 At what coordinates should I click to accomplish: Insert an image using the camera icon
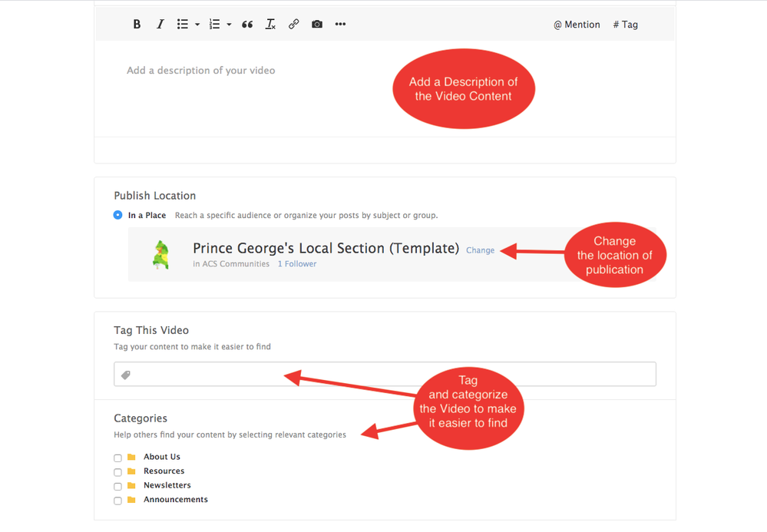(x=317, y=25)
